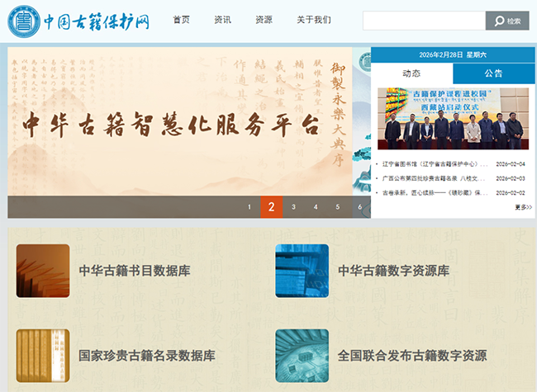Select the 动态 tab
This screenshot has height=392, width=537.
pos(411,73)
